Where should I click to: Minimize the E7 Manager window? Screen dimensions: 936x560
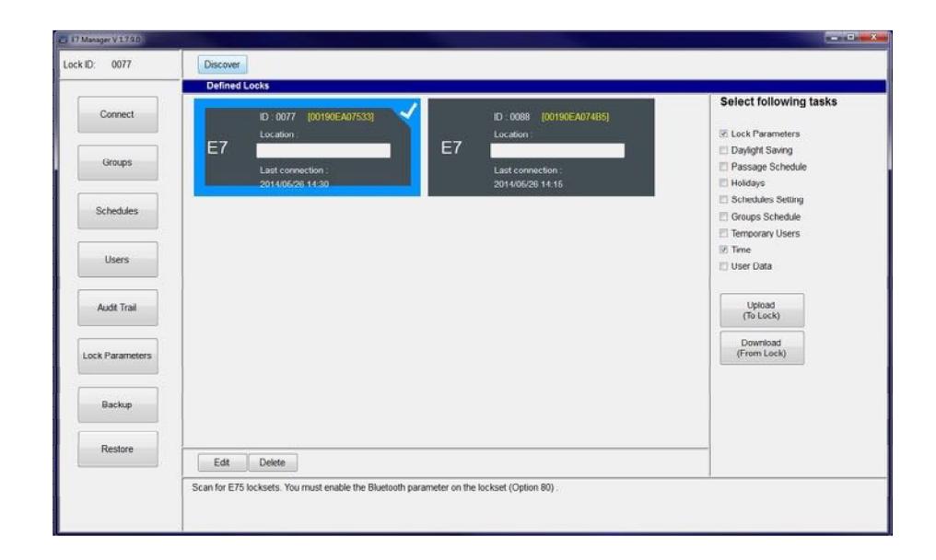click(834, 38)
